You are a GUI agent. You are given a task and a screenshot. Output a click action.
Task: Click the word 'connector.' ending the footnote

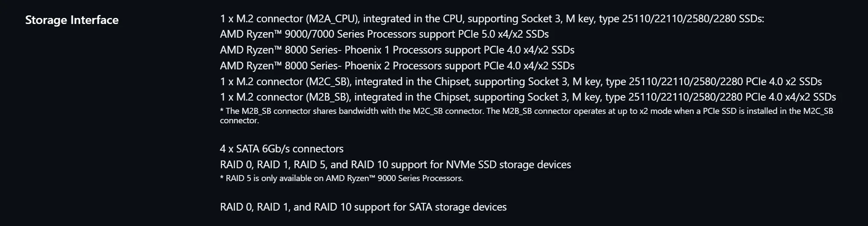click(x=239, y=121)
